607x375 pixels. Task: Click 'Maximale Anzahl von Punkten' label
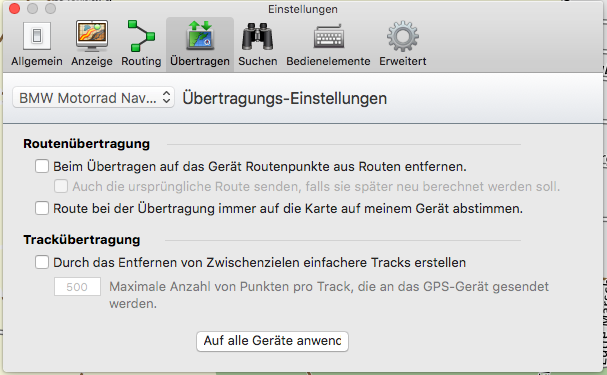click(329, 295)
